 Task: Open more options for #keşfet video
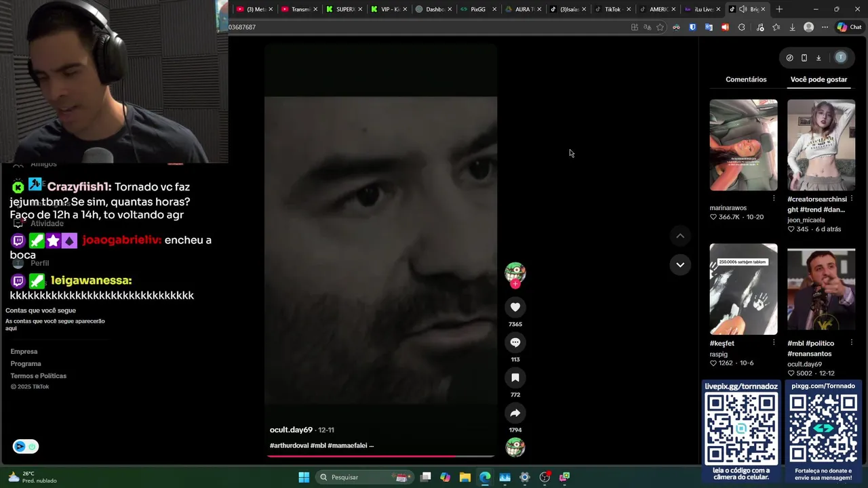tap(774, 343)
